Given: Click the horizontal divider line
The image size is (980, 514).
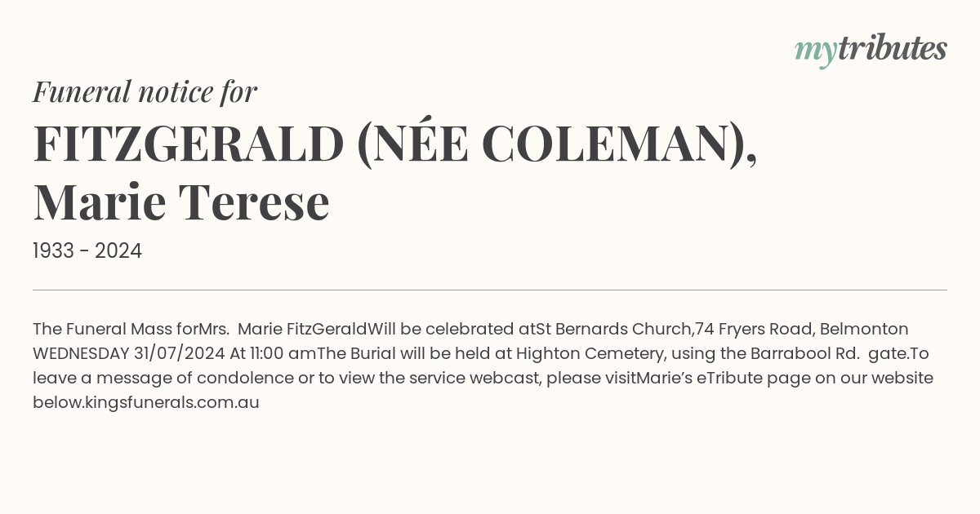Looking at the screenshot, I should tap(490, 290).
